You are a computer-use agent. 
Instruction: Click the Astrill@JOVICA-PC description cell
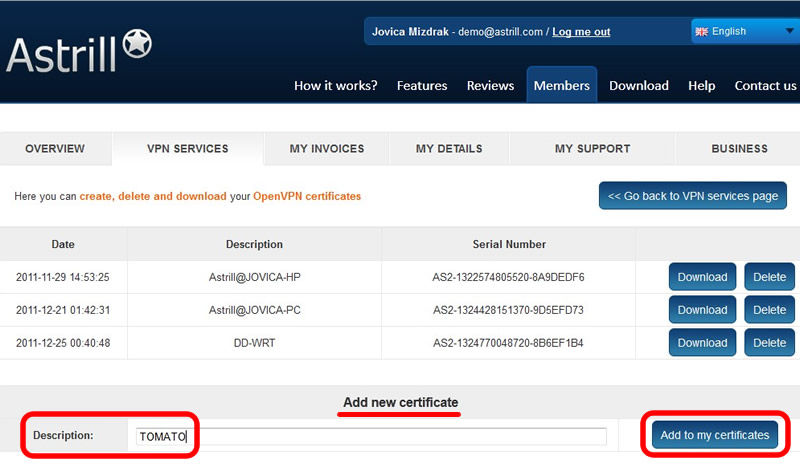coord(255,310)
